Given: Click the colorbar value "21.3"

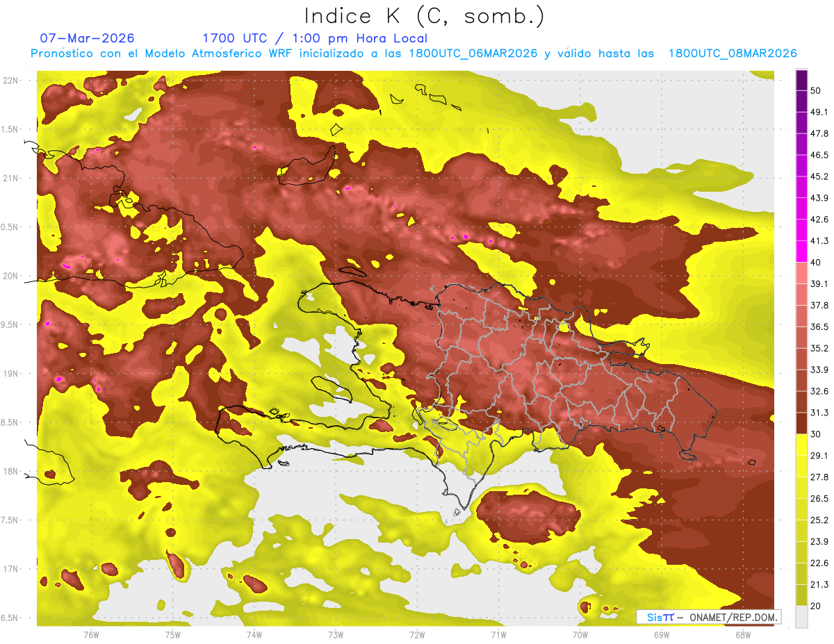Looking at the screenshot, I should (819, 585).
